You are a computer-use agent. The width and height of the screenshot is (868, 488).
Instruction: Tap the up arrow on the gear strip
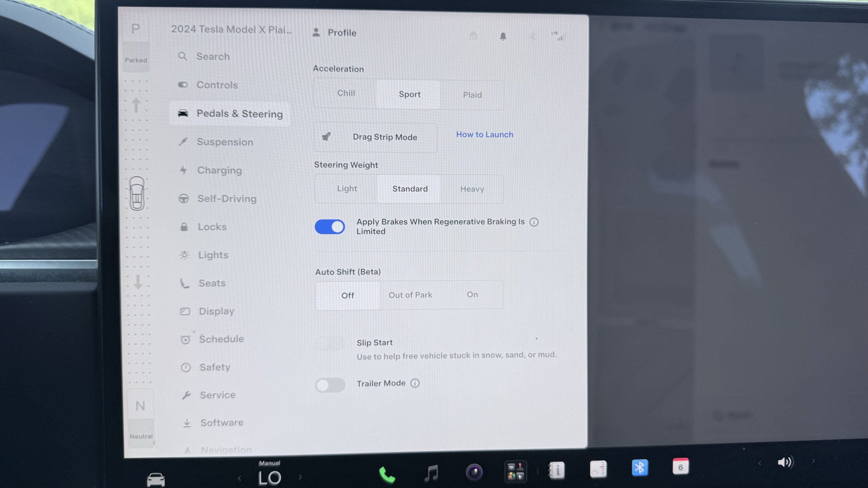(x=136, y=105)
